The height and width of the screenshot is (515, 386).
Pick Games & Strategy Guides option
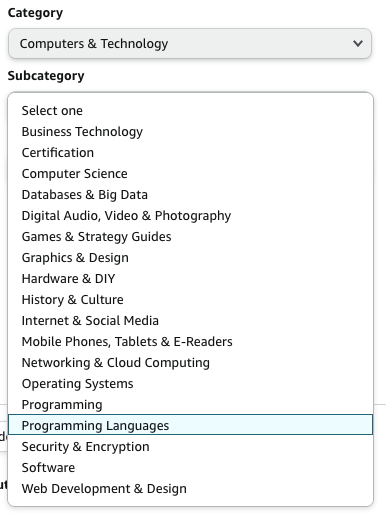[x=190, y=237]
